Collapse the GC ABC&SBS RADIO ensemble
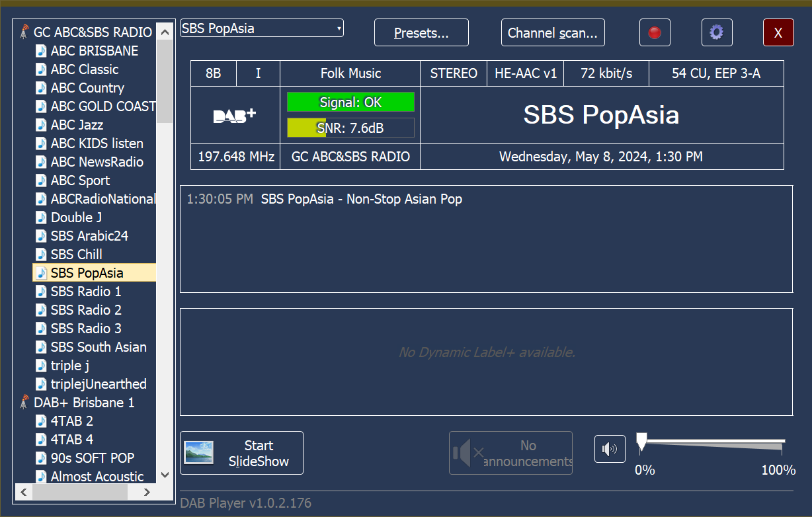This screenshot has height=517, width=812. pyautogui.click(x=93, y=32)
